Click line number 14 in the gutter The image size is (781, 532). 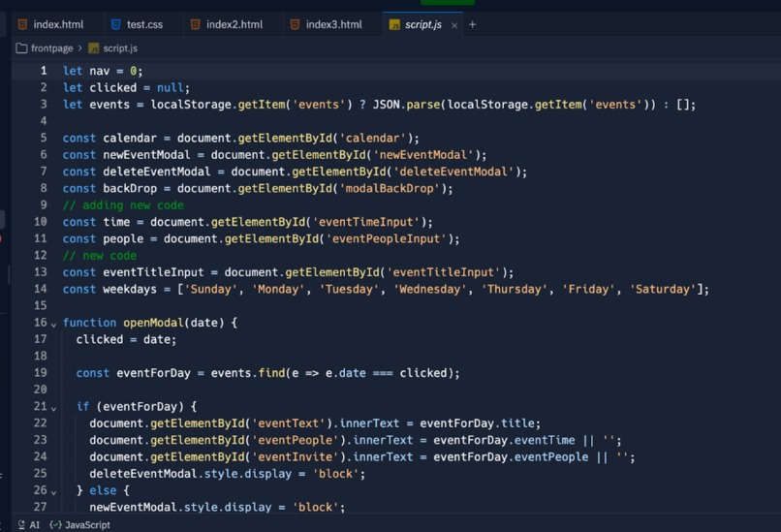coord(41,289)
